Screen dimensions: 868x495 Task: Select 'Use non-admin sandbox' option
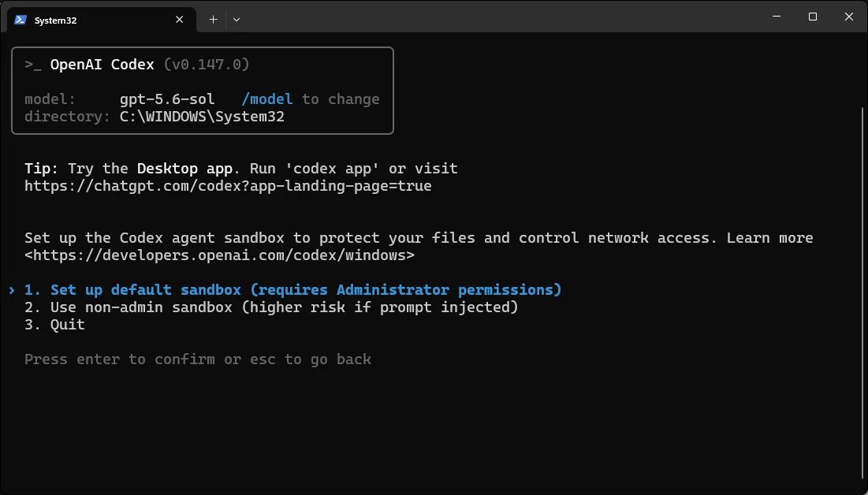pos(271,307)
